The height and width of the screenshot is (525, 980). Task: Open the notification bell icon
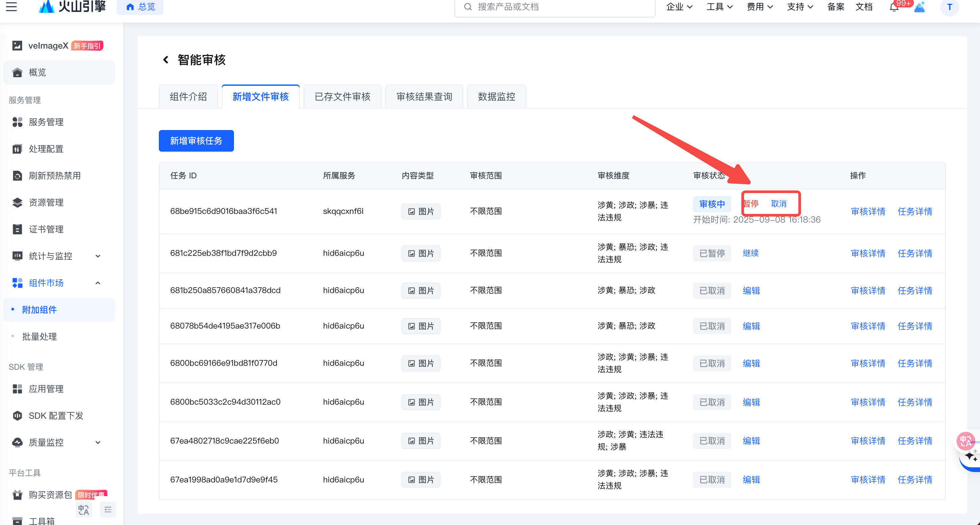(894, 7)
